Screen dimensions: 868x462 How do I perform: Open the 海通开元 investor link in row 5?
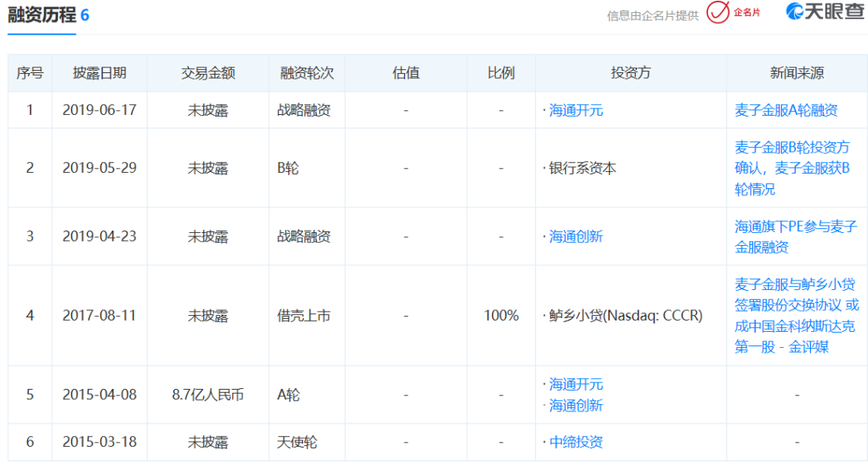pyautogui.click(x=575, y=384)
